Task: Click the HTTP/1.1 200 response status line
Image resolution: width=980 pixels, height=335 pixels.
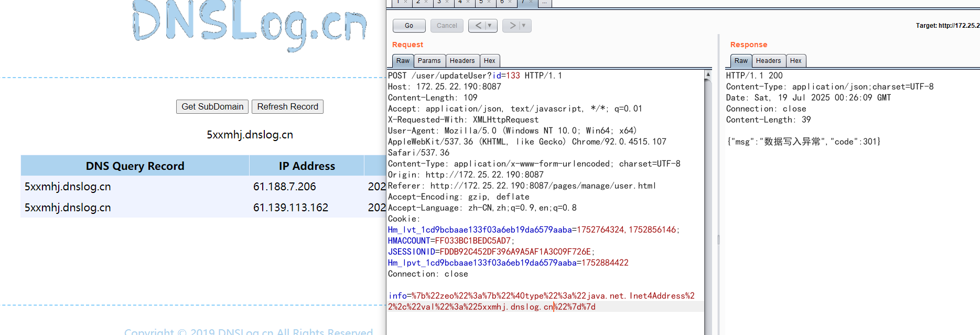Action: [754, 75]
